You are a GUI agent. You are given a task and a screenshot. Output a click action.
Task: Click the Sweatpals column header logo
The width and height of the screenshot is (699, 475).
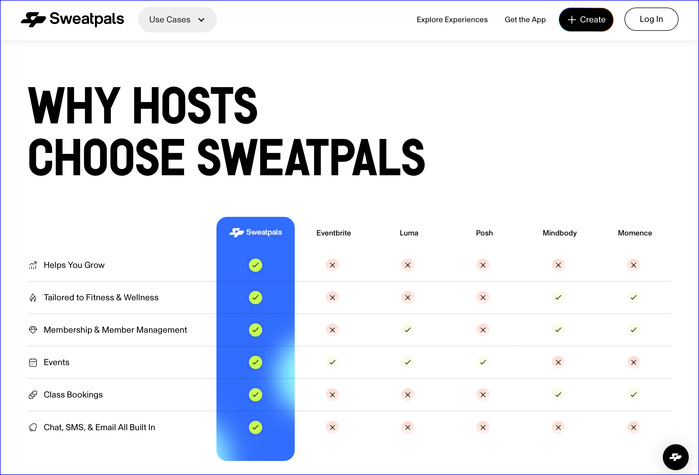click(x=256, y=232)
